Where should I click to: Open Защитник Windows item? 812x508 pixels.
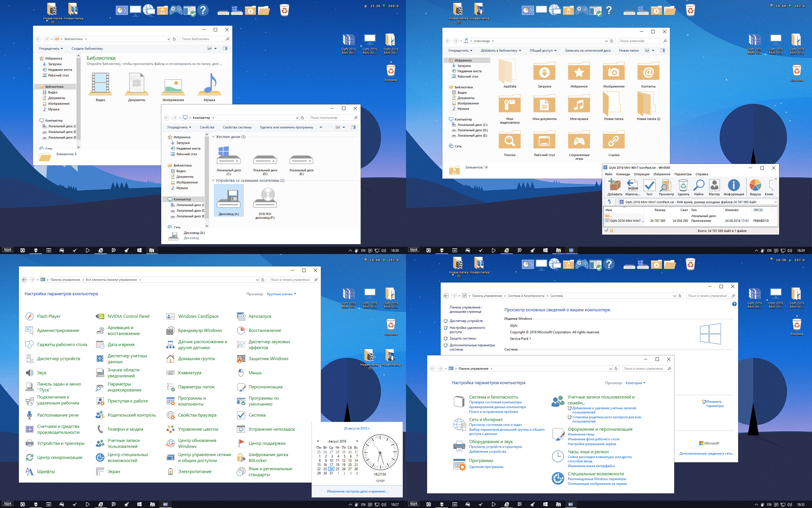(263, 358)
